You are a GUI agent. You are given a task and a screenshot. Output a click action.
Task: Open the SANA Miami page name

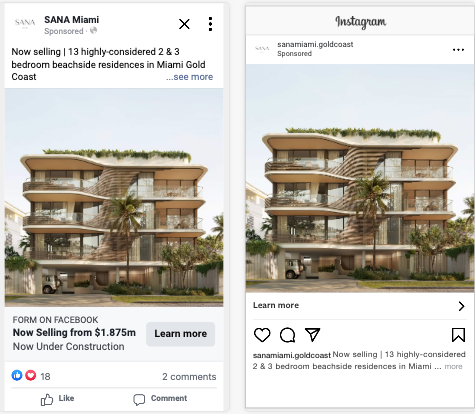71,20
